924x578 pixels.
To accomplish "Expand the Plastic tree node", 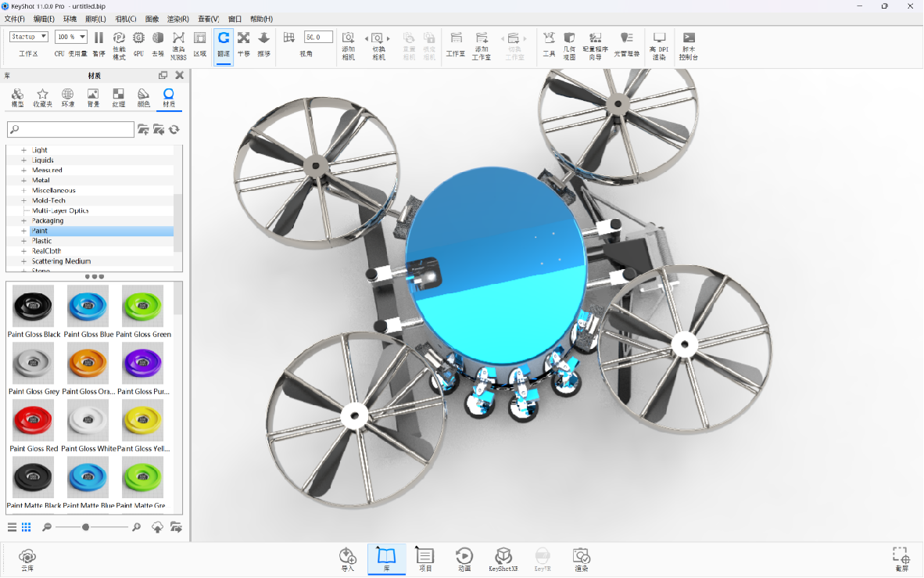I will (23, 241).
